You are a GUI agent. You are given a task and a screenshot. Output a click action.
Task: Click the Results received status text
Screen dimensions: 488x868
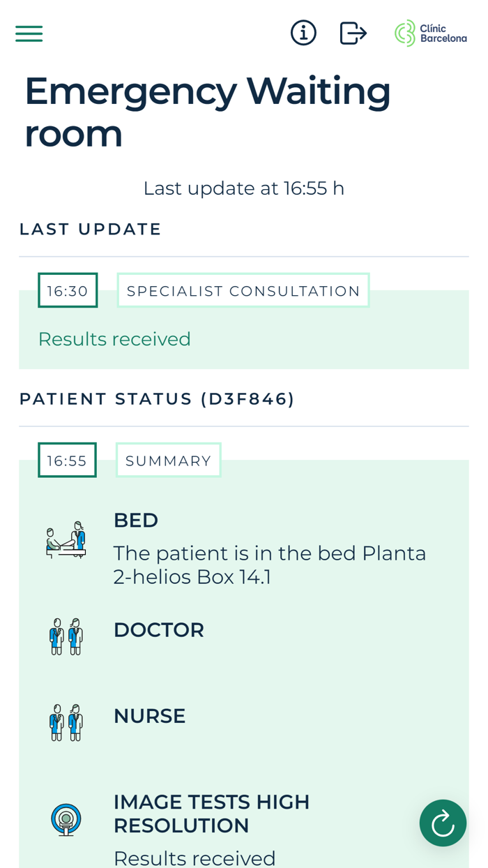pyautogui.click(x=115, y=339)
